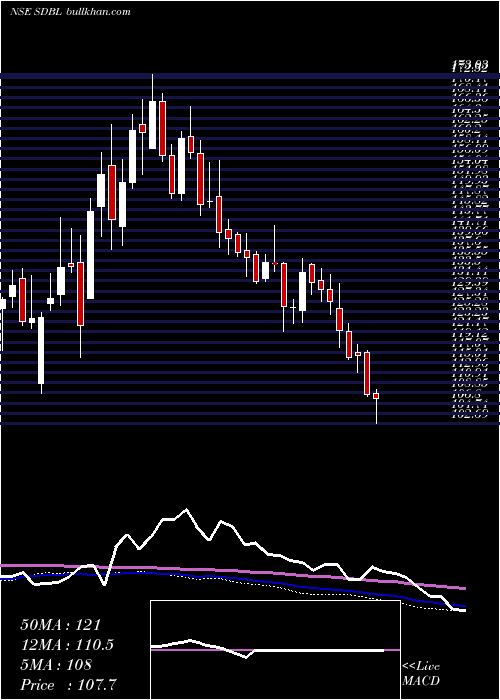The height and width of the screenshot is (700, 500).
Task: Click the last candlestick with the long lower wick
Action: point(376,406)
